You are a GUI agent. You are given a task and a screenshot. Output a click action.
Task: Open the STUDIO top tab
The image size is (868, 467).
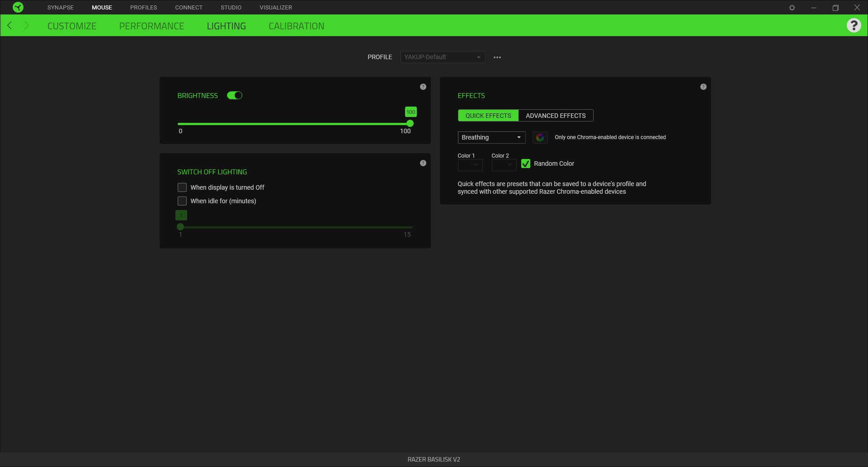(x=231, y=8)
